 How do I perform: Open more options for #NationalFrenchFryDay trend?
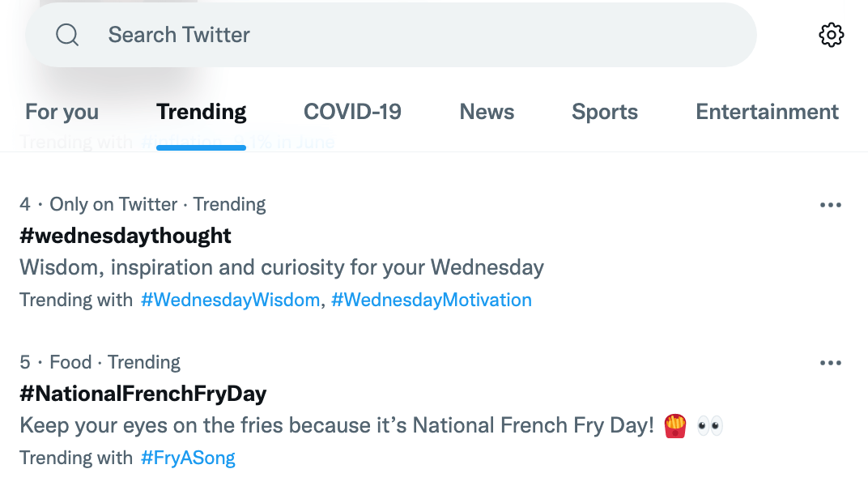point(831,362)
